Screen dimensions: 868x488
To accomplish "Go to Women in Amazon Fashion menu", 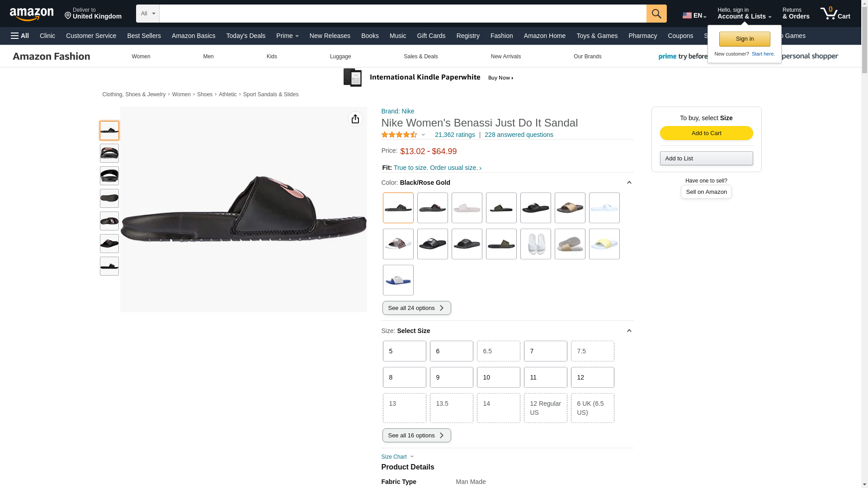I will (x=141, y=56).
